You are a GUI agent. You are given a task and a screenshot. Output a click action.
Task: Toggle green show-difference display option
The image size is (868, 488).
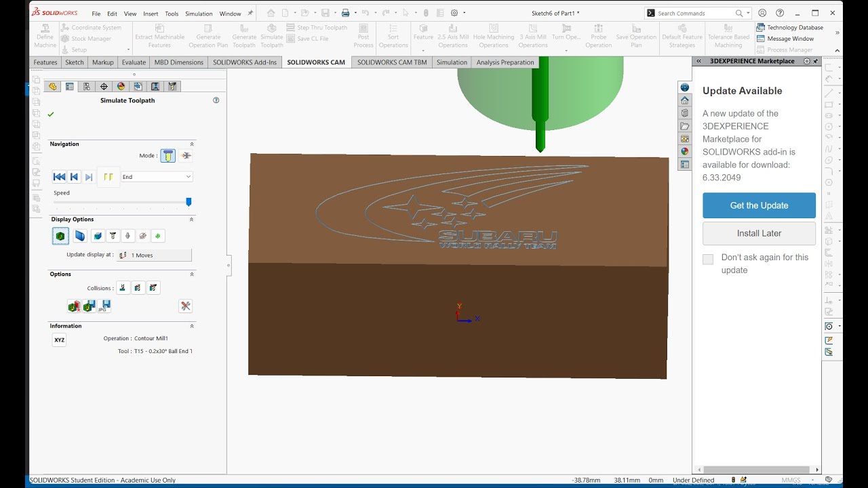point(158,236)
